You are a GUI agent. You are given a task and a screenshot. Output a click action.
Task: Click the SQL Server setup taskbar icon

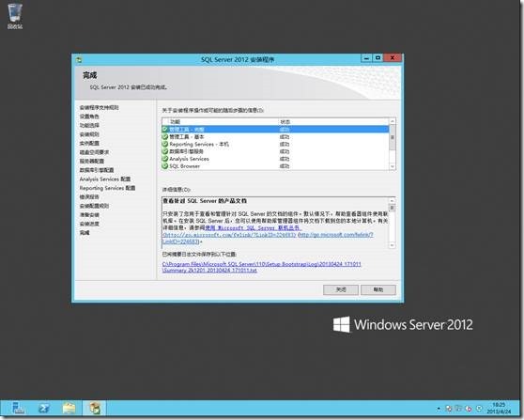tap(94, 408)
